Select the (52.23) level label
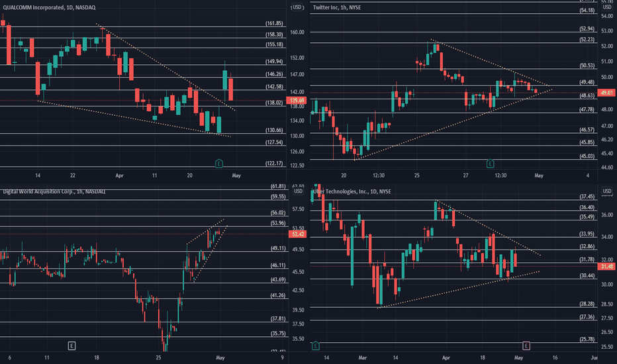Image resolution: width=617 pixels, height=364 pixels. (x=587, y=39)
